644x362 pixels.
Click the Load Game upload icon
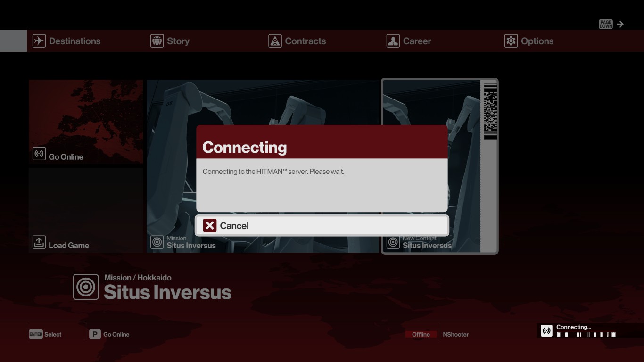coord(39,242)
